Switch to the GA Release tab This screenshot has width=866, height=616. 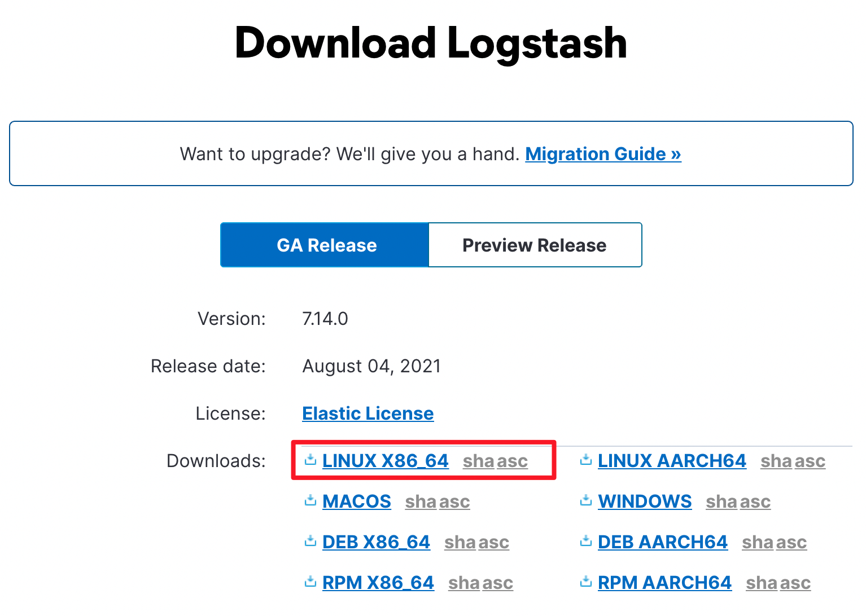[325, 245]
